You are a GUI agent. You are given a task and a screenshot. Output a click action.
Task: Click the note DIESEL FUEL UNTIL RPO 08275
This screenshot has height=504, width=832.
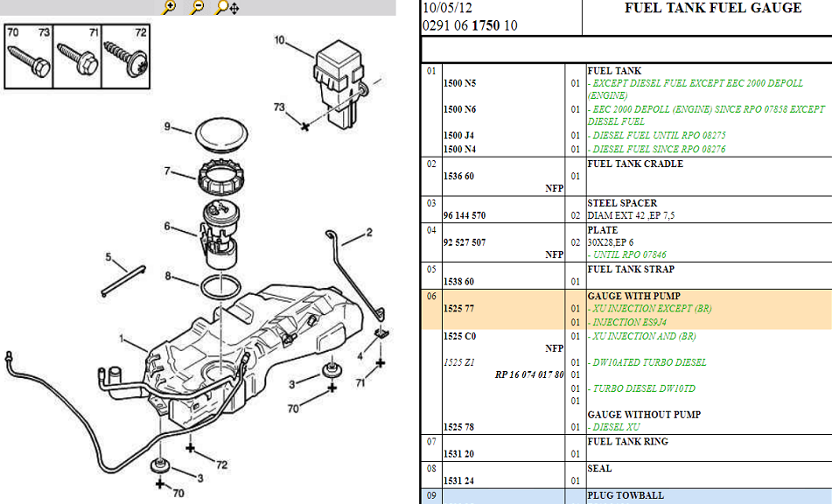pyautogui.click(x=656, y=136)
